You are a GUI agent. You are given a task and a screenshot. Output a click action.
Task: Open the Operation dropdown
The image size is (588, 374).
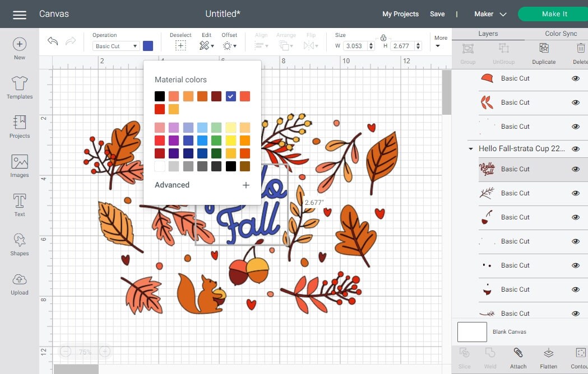pos(115,46)
